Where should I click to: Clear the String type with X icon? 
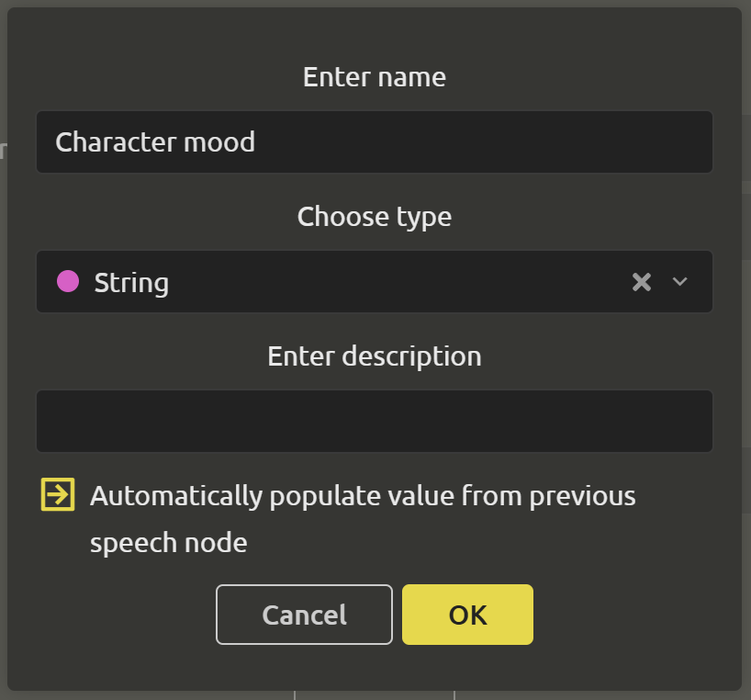pos(642,282)
